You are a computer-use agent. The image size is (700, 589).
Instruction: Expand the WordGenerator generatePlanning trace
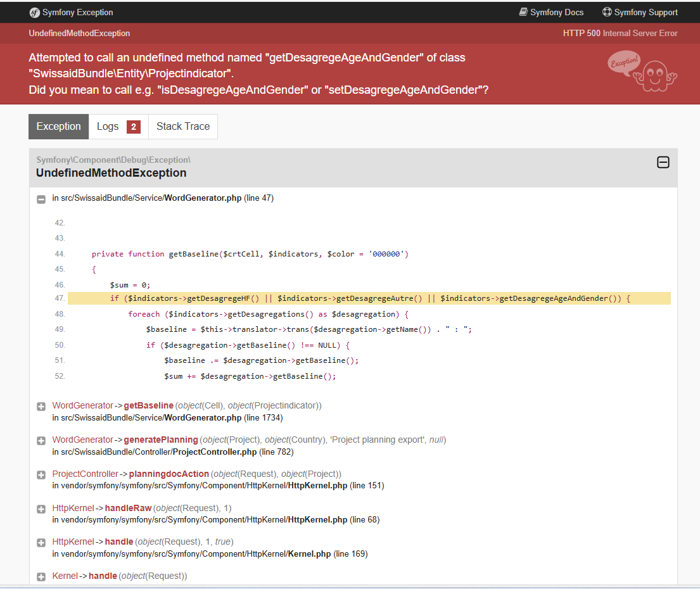pyautogui.click(x=41, y=441)
